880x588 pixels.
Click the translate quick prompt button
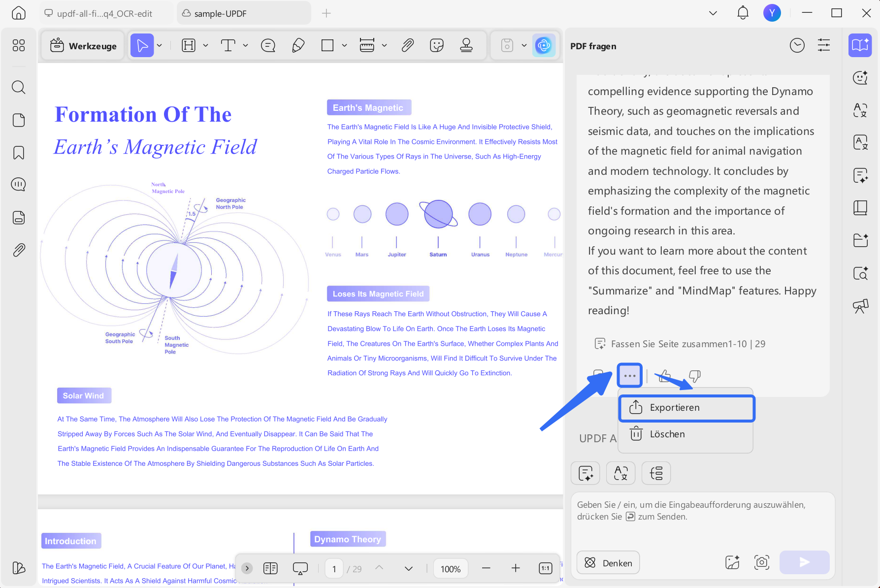click(x=620, y=474)
